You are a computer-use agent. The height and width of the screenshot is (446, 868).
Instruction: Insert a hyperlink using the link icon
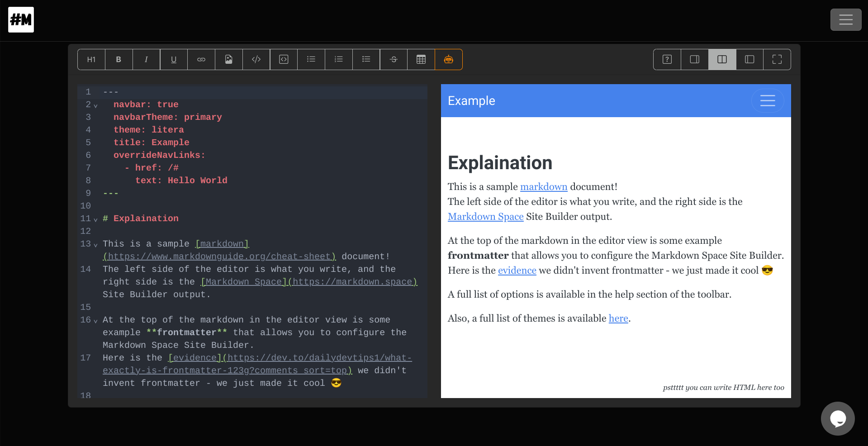tap(201, 59)
